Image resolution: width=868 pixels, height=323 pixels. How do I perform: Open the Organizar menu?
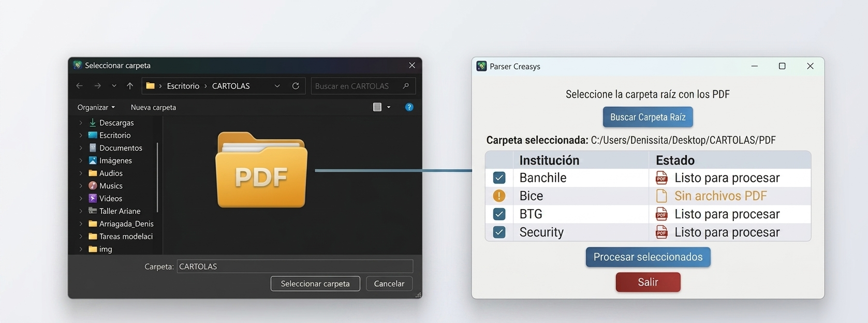[x=96, y=107]
